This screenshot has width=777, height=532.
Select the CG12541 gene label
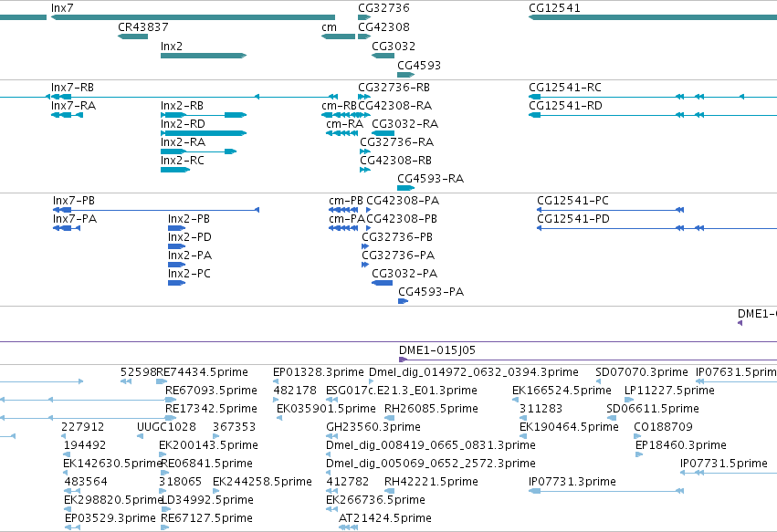point(554,8)
